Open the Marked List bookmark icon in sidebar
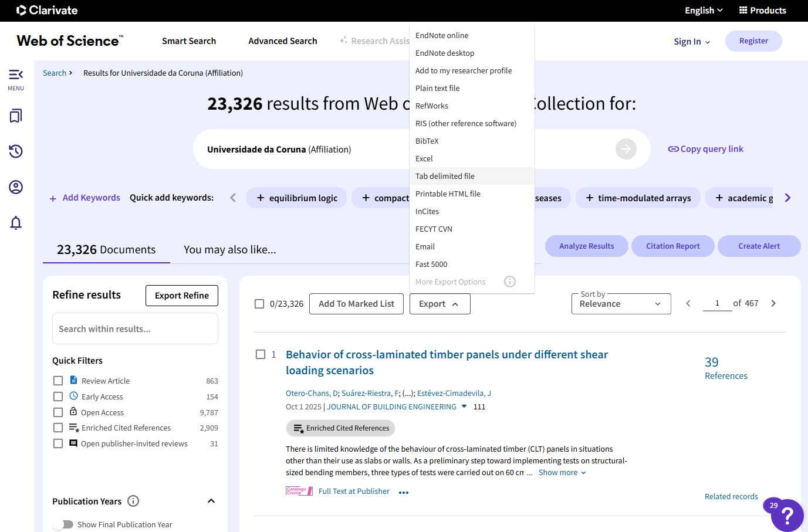Viewport: 808px width, 532px height. [16, 116]
